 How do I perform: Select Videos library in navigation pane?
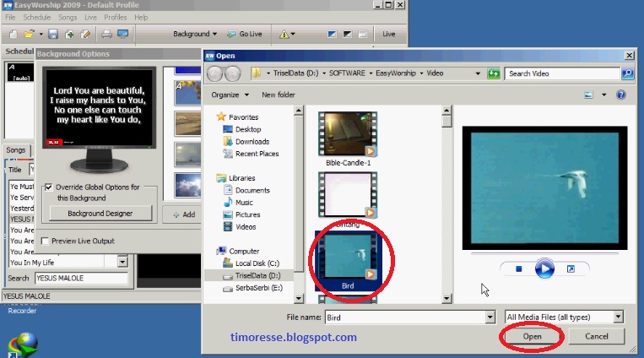pos(246,227)
